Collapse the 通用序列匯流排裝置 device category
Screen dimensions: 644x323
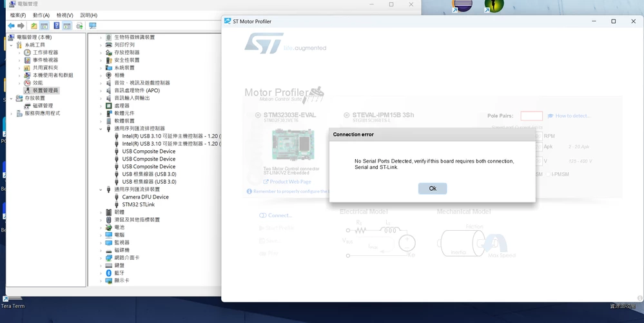tap(101, 190)
